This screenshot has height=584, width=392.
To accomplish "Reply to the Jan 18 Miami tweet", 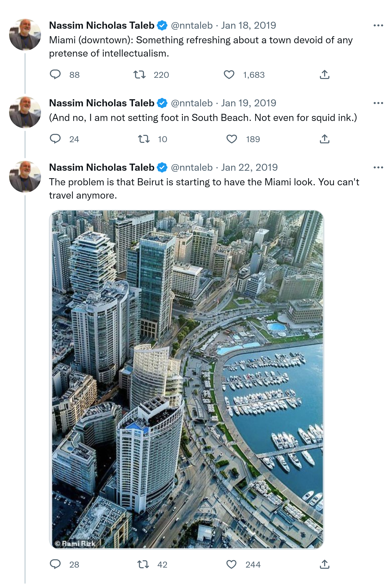I will point(55,74).
